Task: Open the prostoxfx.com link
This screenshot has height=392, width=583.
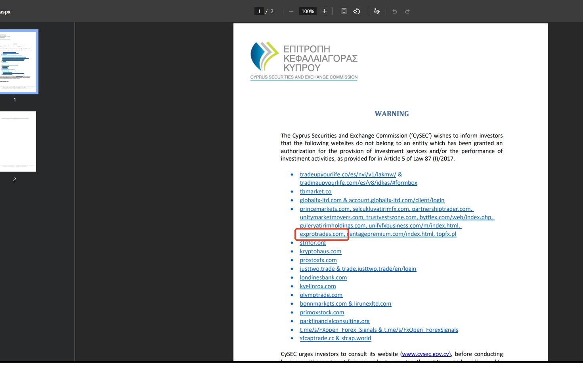Action: 318,260
